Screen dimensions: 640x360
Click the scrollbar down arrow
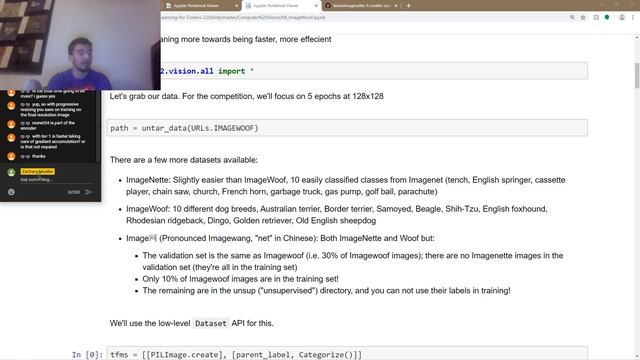[x=637, y=357]
